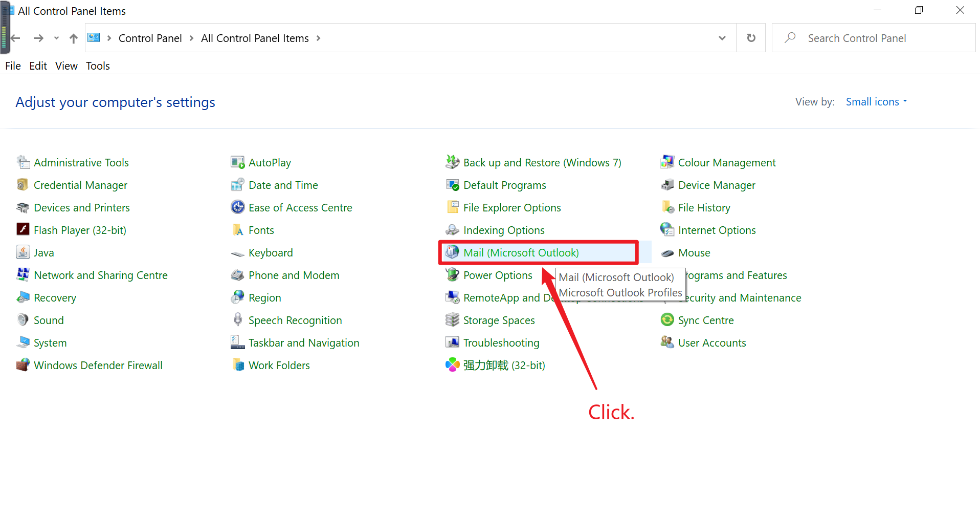This screenshot has height=515, width=980.
Task: Open the File menu
Action: point(13,66)
